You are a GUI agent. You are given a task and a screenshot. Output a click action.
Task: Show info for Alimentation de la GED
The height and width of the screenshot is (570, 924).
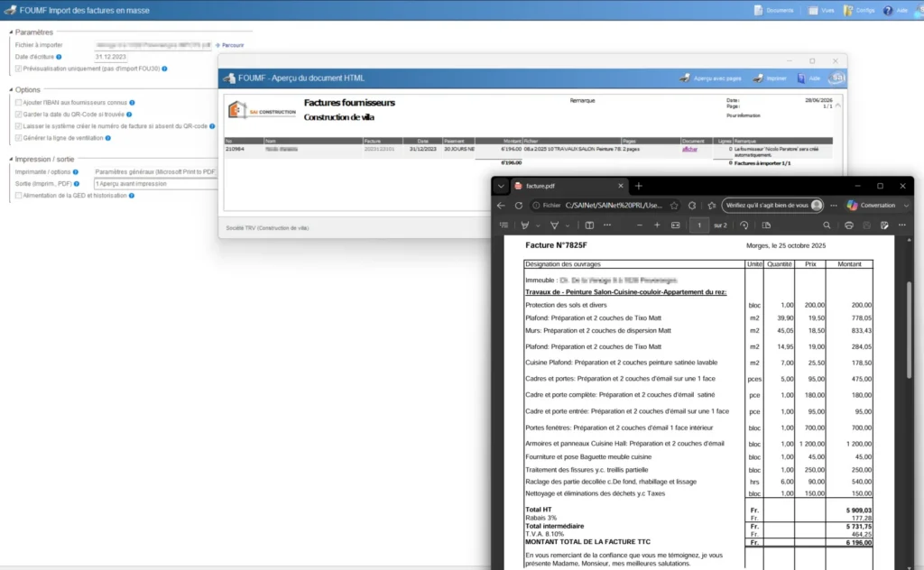click(132, 196)
